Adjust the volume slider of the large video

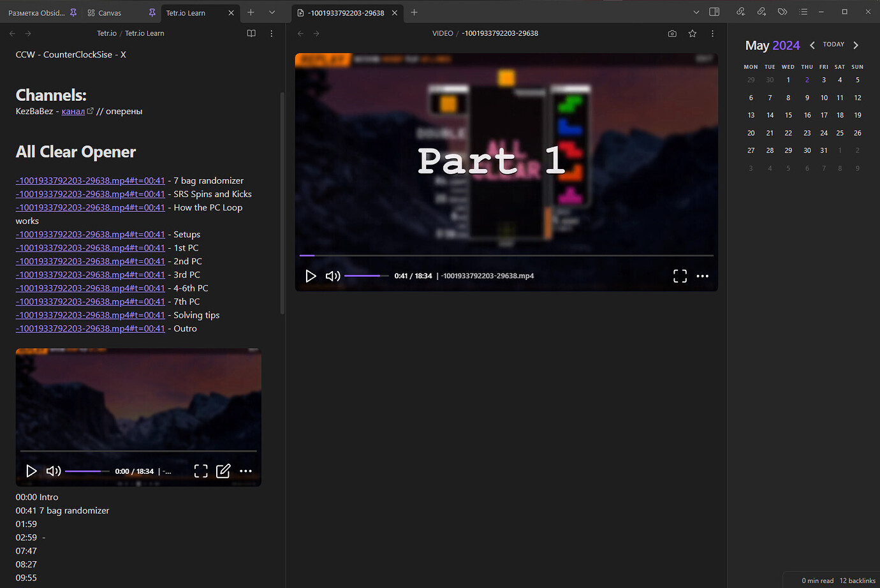(365, 276)
